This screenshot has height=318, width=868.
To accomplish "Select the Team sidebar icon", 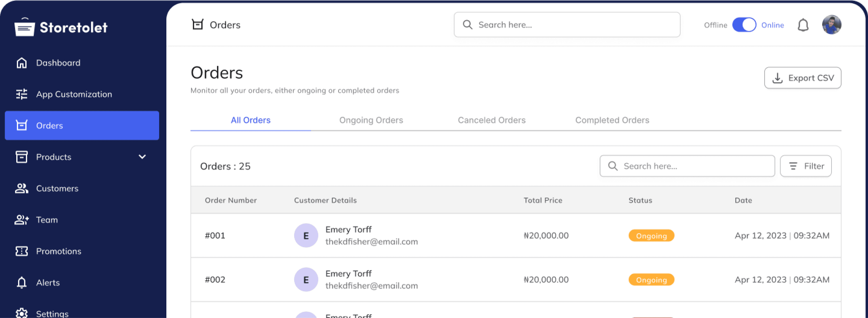I will (x=21, y=220).
